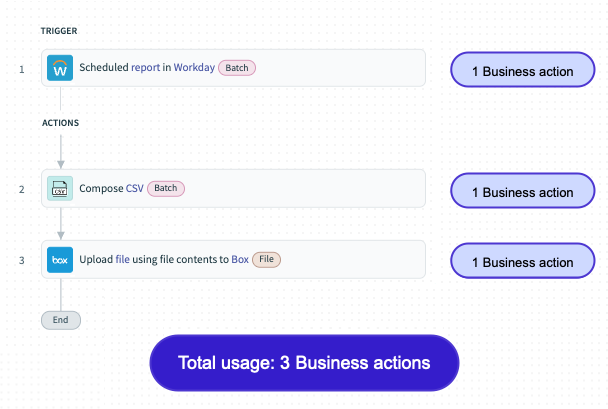
Task: Open the 'Workday' link in the trigger step
Action: coord(194,67)
